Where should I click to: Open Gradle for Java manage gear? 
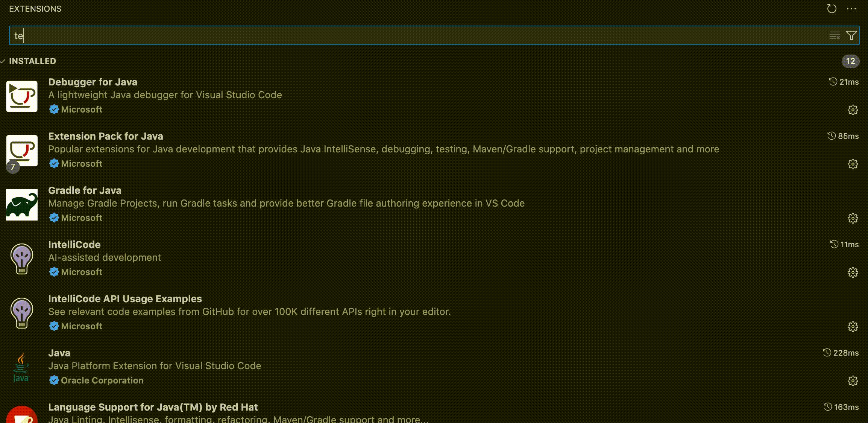[853, 218]
